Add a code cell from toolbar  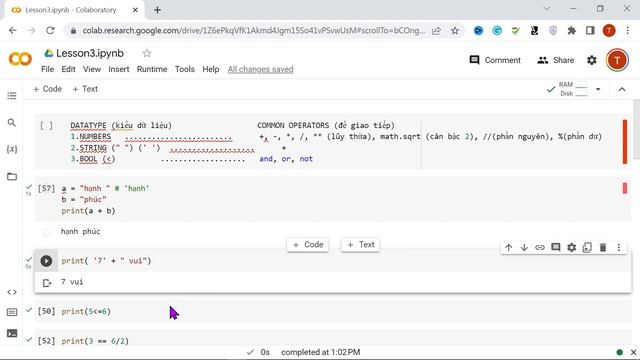47,89
